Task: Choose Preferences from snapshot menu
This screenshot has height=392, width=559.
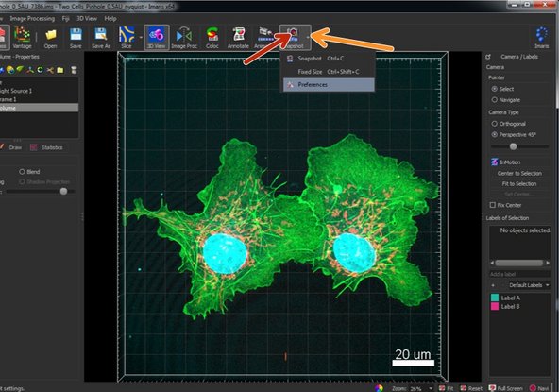Action: coord(329,84)
